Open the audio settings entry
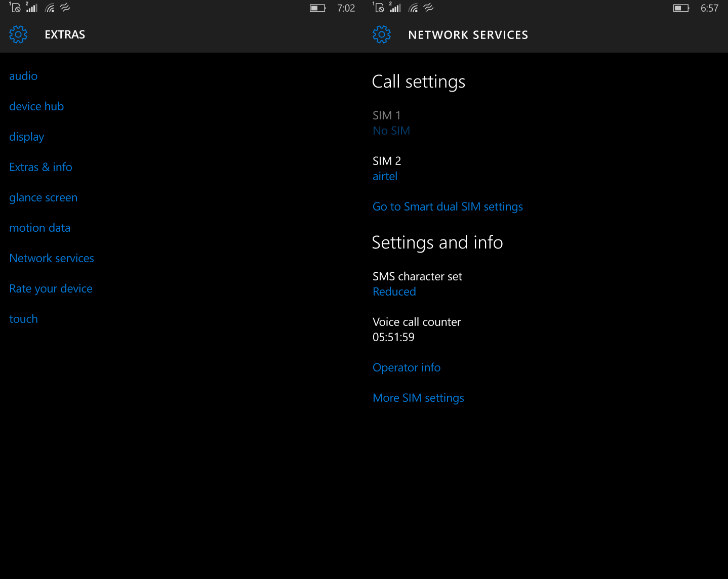Screen dimensions: 728x579 pyautogui.click(x=23, y=76)
